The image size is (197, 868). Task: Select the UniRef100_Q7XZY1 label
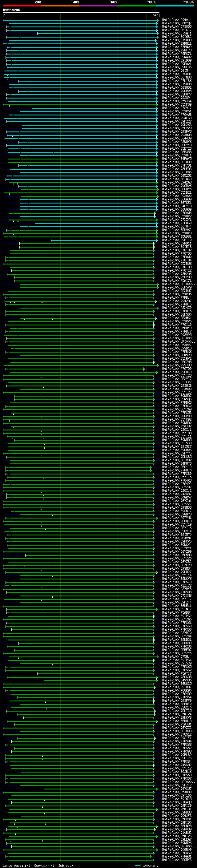pyautogui.click(x=177, y=220)
